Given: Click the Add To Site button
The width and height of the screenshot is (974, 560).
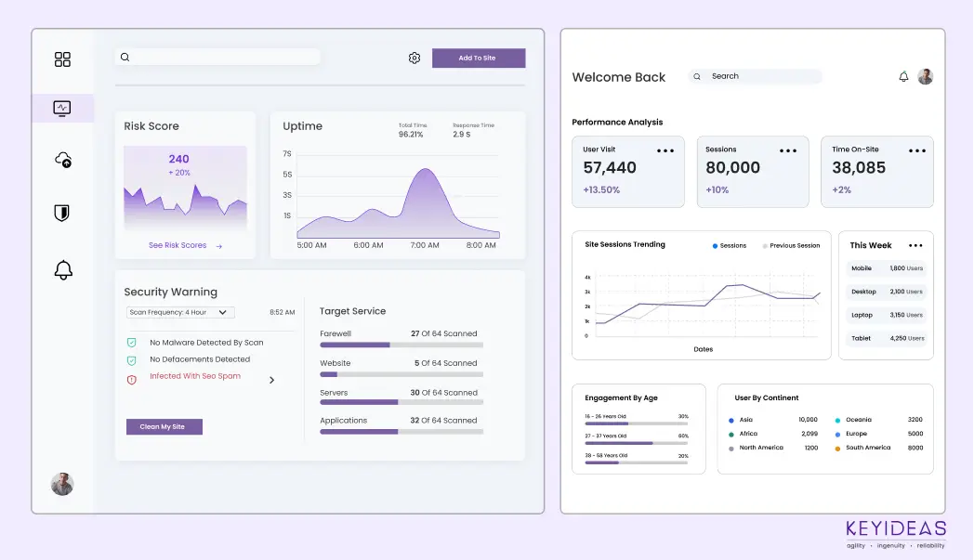Looking at the screenshot, I should tap(478, 59).
